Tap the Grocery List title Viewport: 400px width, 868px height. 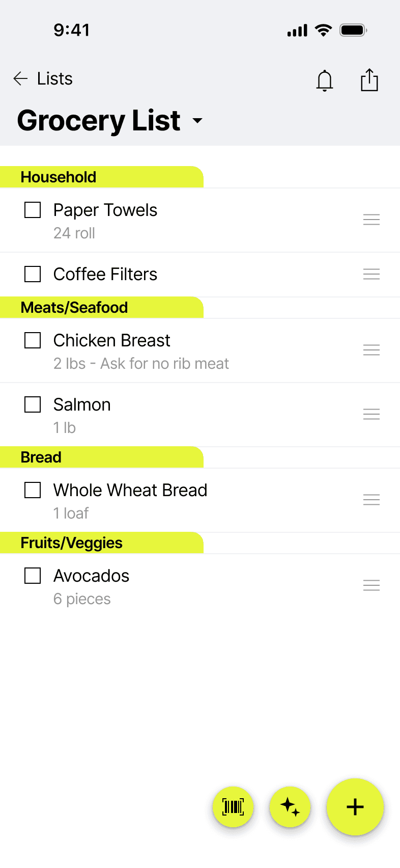pos(99,121)
